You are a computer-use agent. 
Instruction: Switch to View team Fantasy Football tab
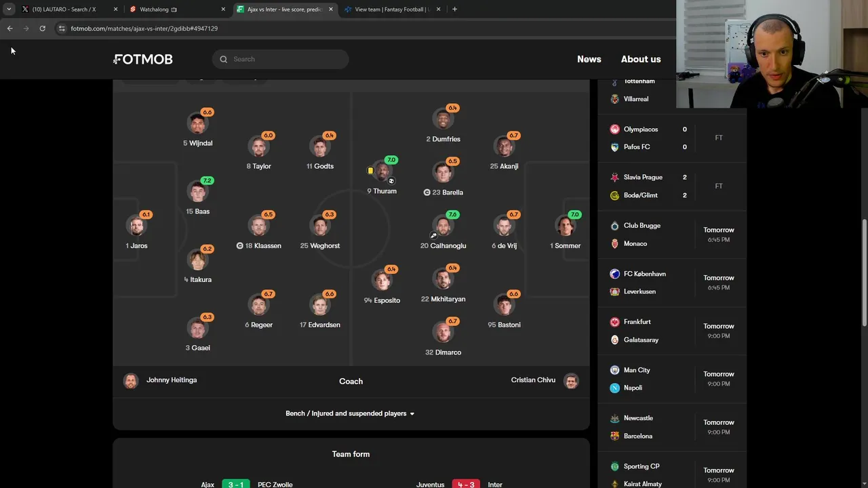pos(392,9)
